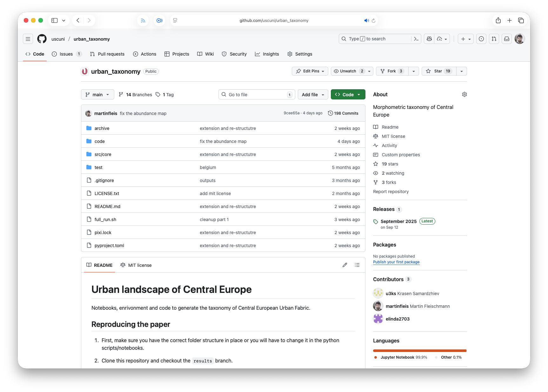Edit README with the pencil icon
Image resolution: width=548 pixels, height=392 pixels.
345,265
